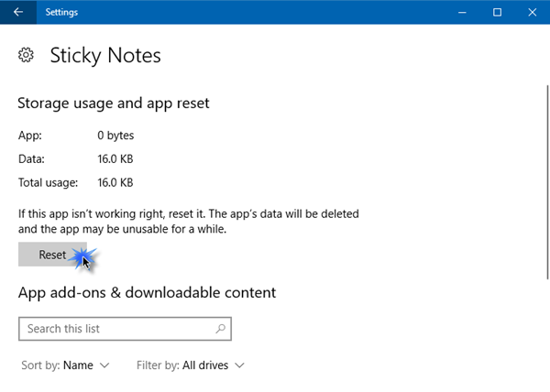This screenshot has width=550, height=392.
Task: Open the Sort by Name dropdown
Action: click(65, 365)
